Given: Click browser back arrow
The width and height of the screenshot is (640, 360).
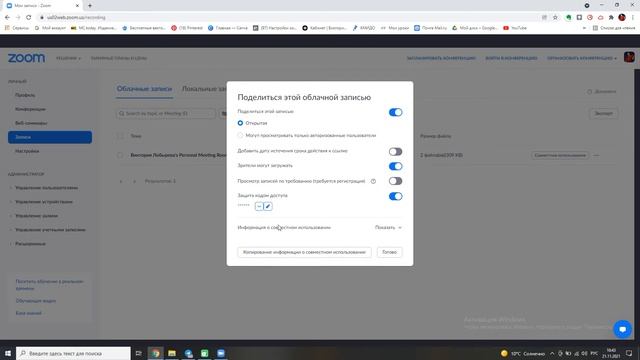Looking at the screenshot, I should pyautogui.click(x=7, y=18).
